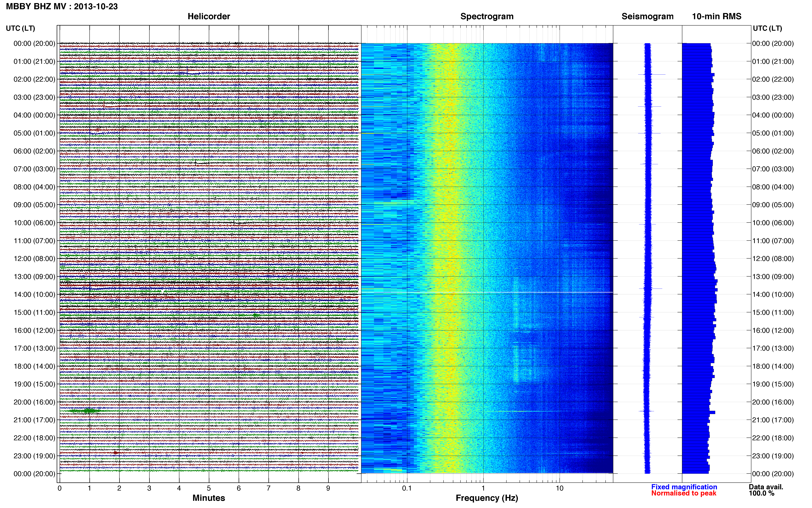Screen dimensions: 812x508
Task: Select the Seismogram panel heading
Action: coord(648,16)
